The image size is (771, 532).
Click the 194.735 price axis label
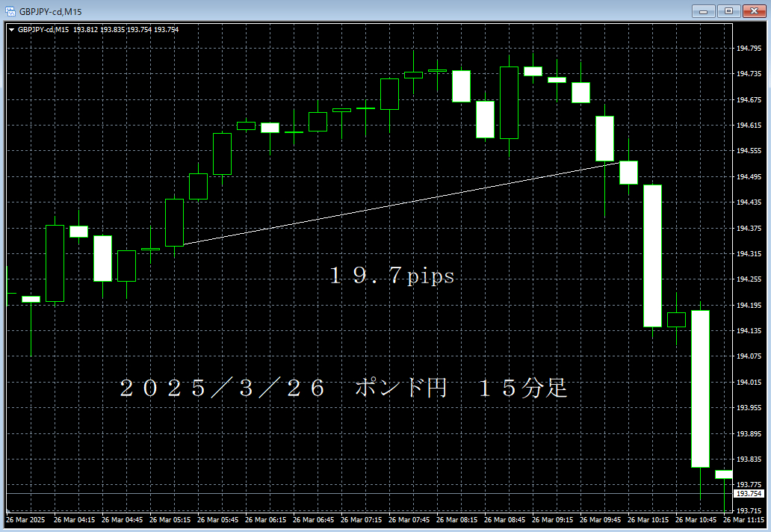pyautogui.click(x=749, y=74)
